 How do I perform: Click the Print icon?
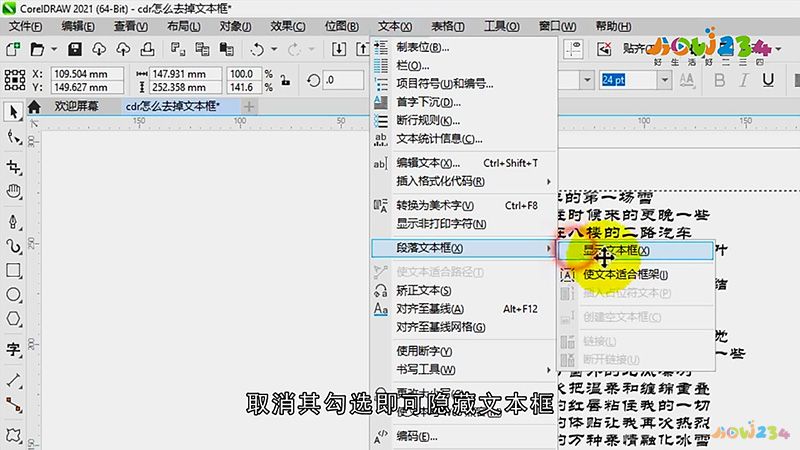coord(147,49)
